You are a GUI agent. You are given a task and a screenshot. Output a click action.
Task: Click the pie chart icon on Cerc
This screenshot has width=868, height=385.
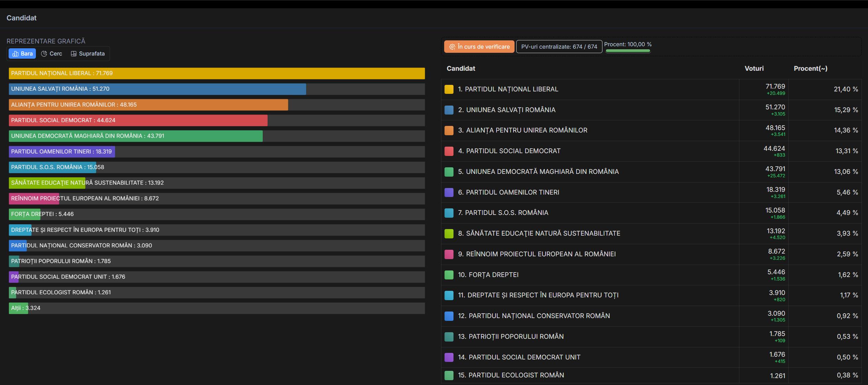click(44, 54)
